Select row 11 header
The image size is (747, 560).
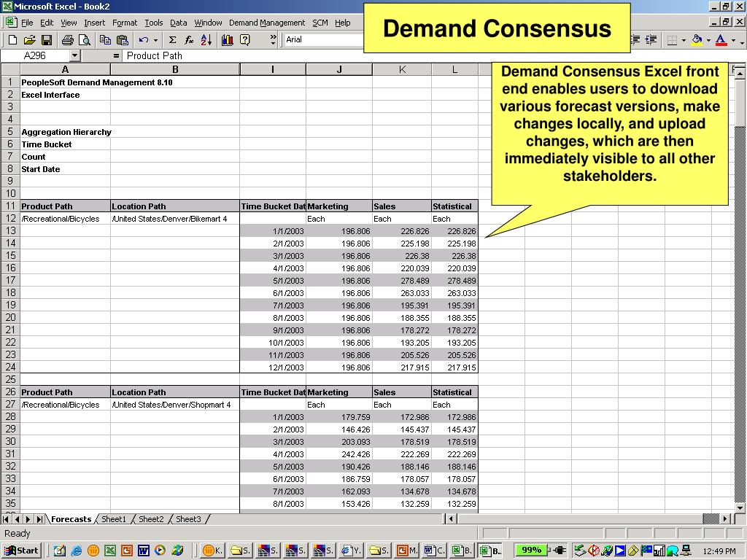pos(10,206)
